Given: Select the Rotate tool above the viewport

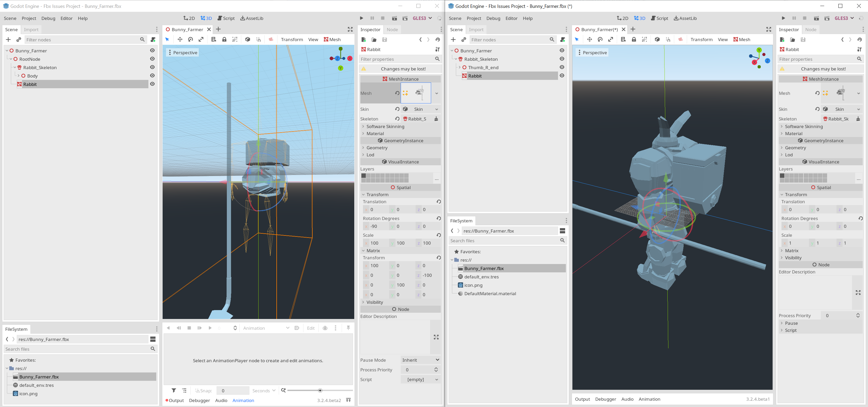Looking at the screenshot, I should [190, 39].
